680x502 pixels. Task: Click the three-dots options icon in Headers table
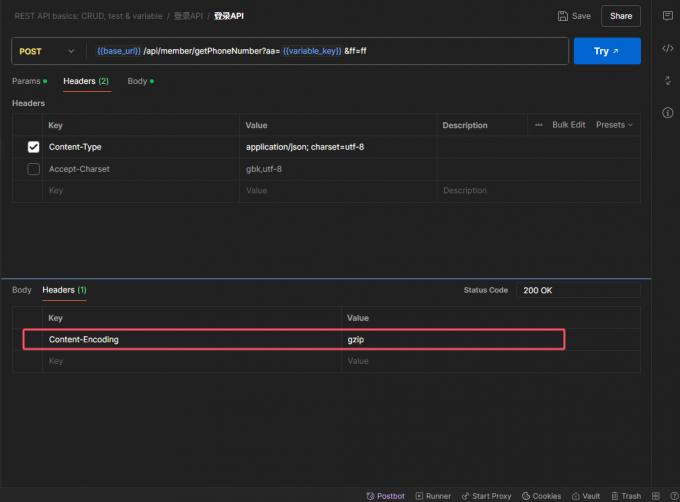[538, 125]
